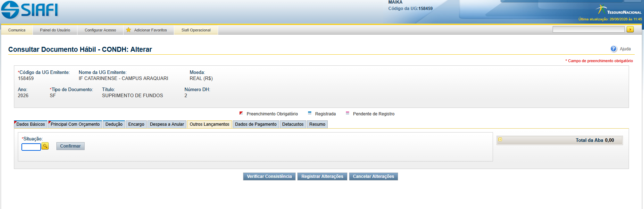The width and height of the screenshot is (644, 209).
Task: Click the Tesouro Nacional logo
Action: click(619, 10)
